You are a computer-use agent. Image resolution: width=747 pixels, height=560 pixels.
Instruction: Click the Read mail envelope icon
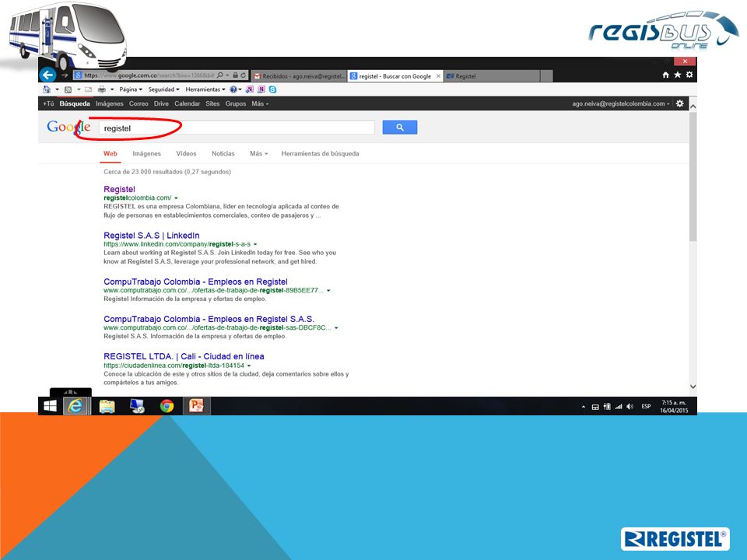tap(88, 89)
